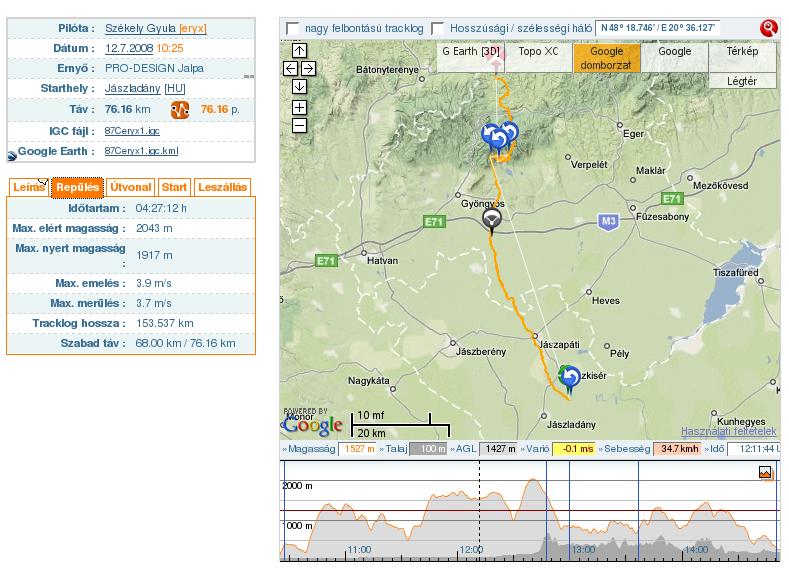
Task: Click the coordinates display field
Action: coord(658,28)
